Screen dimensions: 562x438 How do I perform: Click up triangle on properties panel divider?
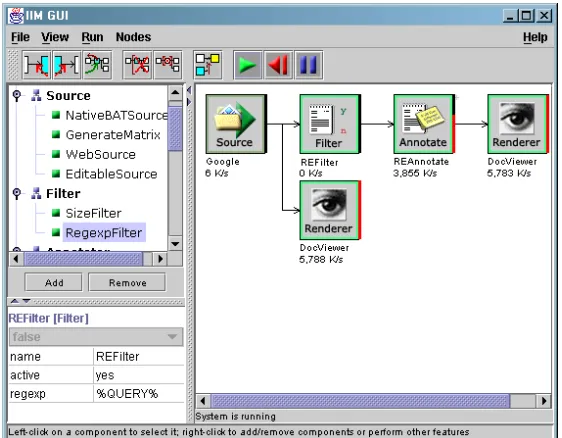[x=14, y=301]
